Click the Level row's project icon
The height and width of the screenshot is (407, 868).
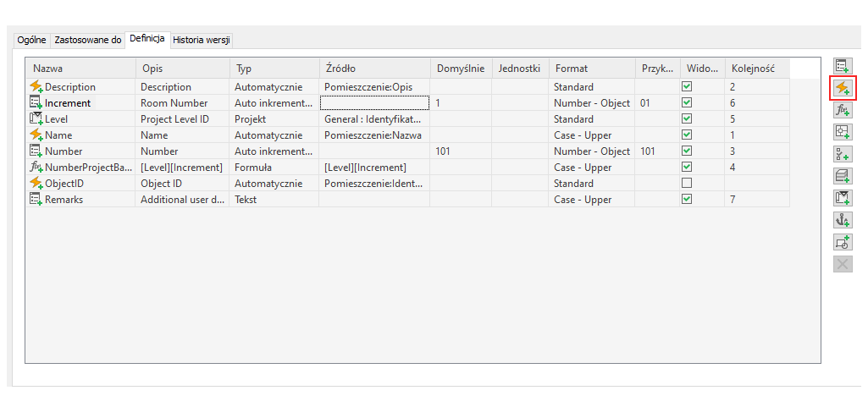[36, 119]
